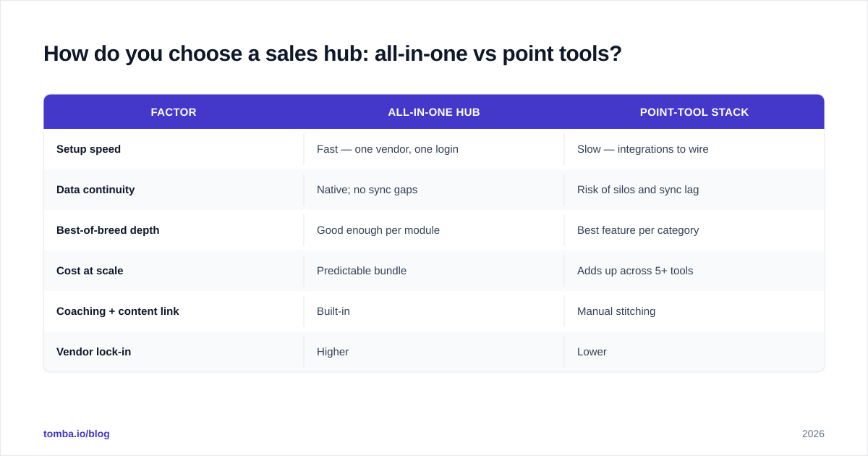Select the 'Best-of-breed depth' row label
Viewport: 868px width, 456px height.
pyautogui.click(x=108, y=230)
